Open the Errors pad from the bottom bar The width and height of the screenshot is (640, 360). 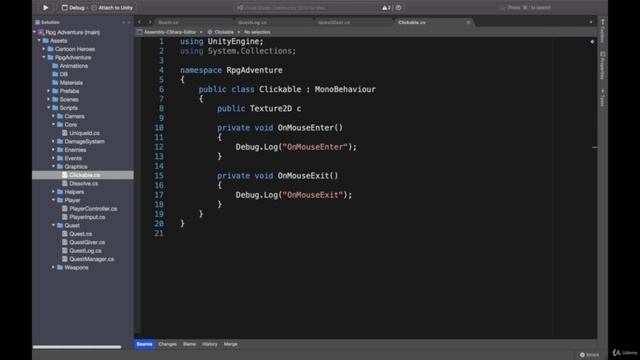[x=590, y=355]
